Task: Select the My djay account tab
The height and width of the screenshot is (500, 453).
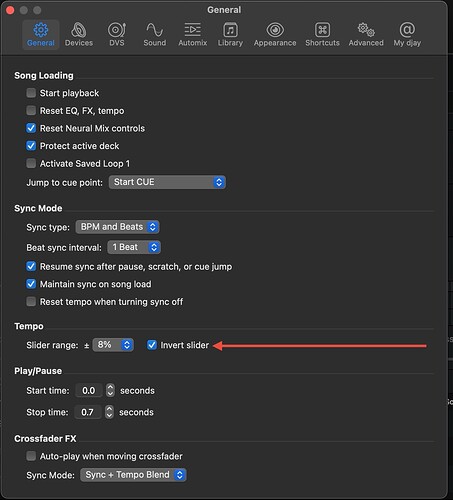Action: 407,35
